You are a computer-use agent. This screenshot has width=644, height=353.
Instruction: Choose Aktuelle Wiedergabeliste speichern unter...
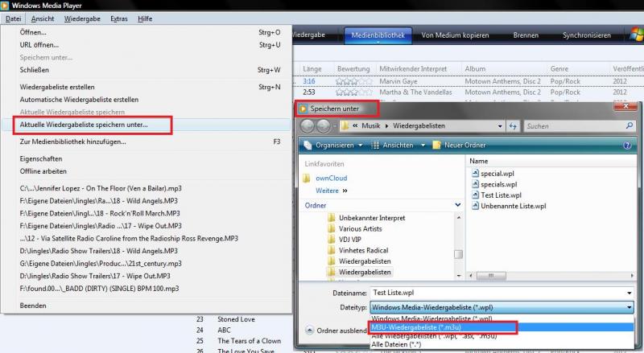point(147,125)
